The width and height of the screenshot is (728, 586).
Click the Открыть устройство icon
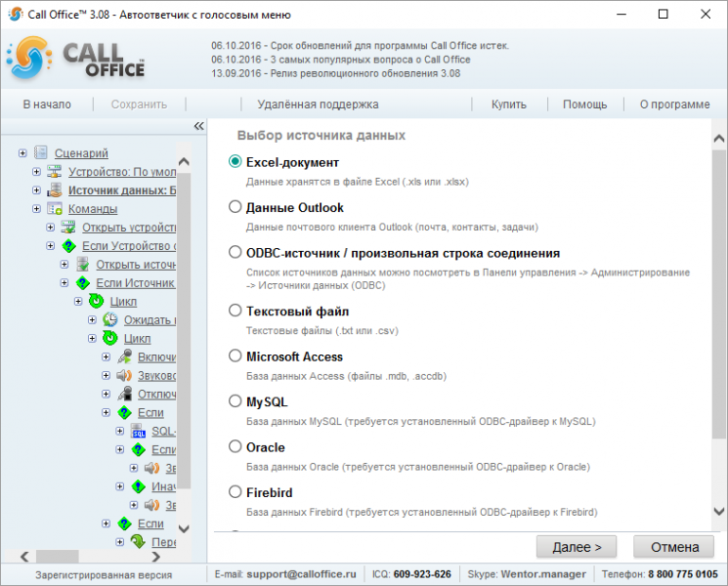[x=68, y=228]
